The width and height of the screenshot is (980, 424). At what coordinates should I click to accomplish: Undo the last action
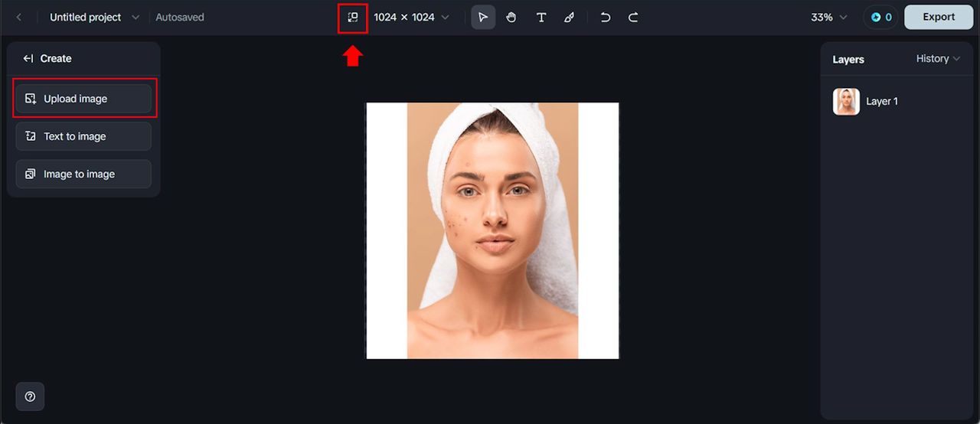[605, 17]
